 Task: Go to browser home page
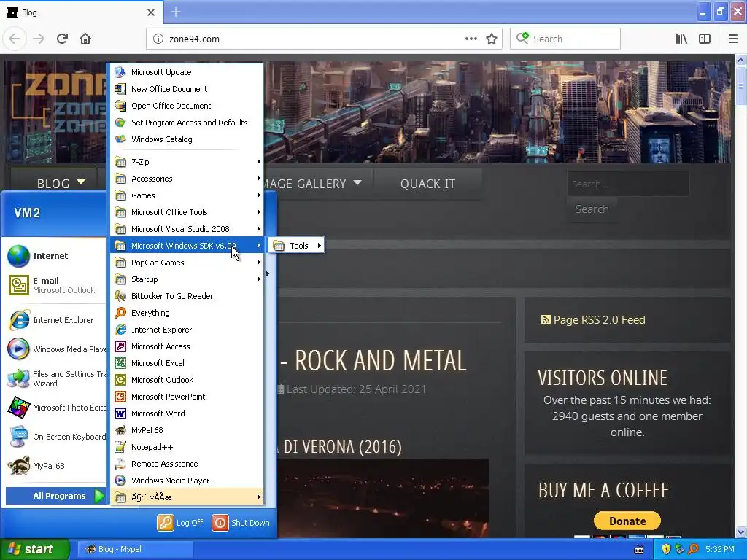coord(85,39)
